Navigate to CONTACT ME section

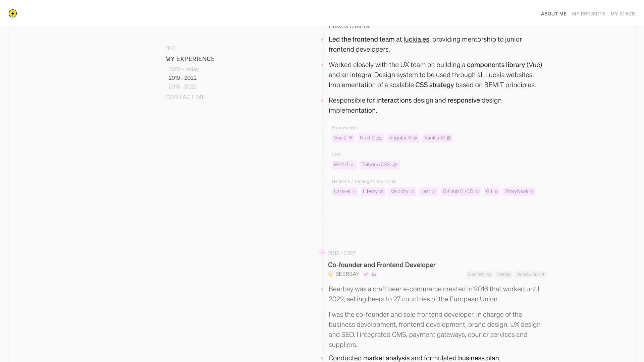(185, 97)
